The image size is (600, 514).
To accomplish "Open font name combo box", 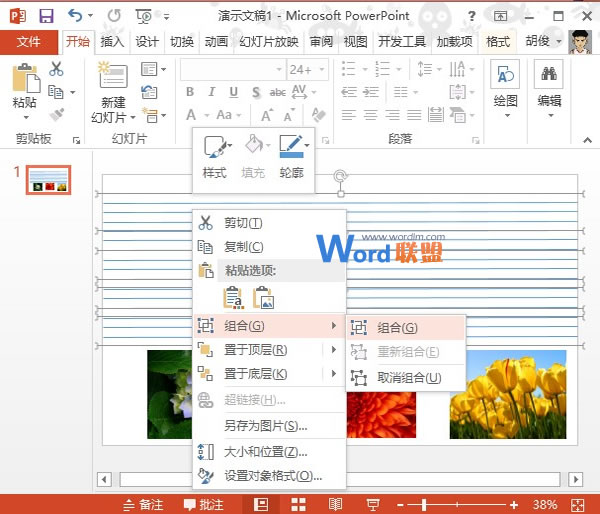I will (x=233, y=70).
